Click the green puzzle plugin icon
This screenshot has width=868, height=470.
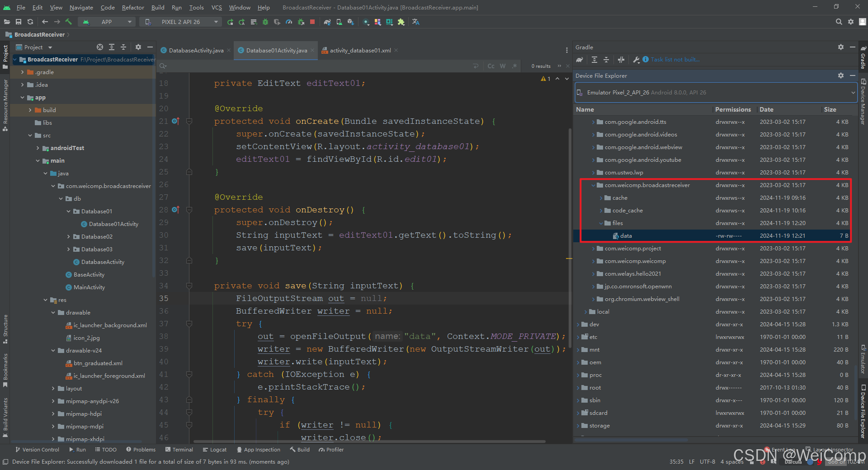pyautogui.click(x=401, y=22)
